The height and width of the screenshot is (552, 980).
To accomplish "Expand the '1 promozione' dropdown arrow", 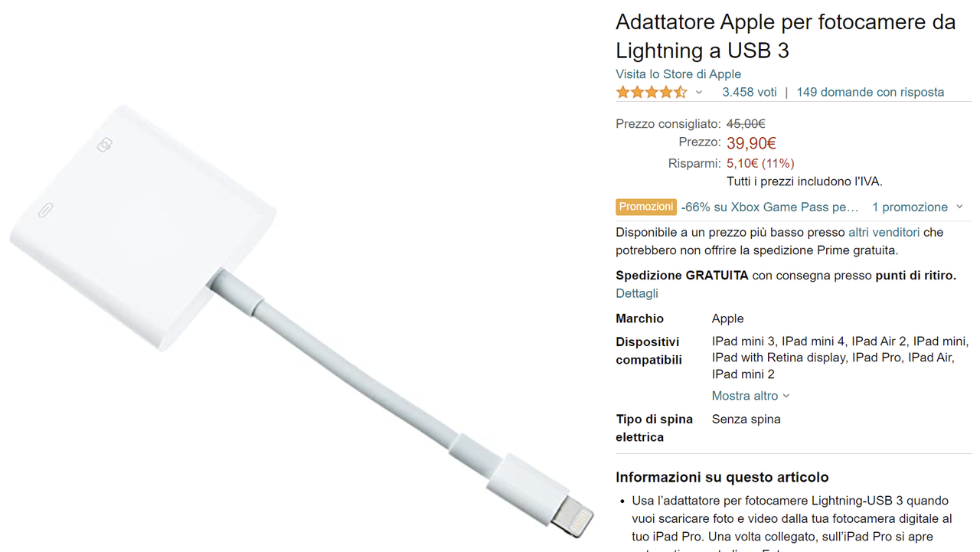I will pyautogui.click(x=959, y=207).
